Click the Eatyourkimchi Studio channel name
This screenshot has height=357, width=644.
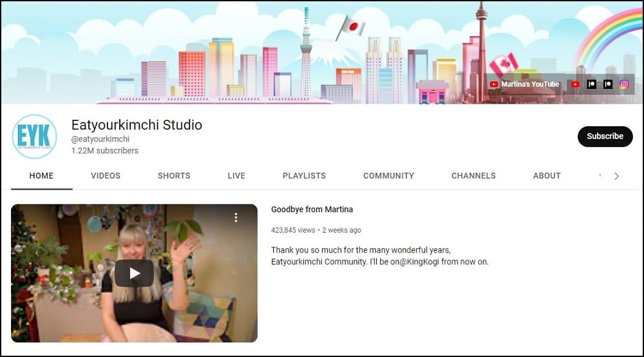[x=137, y=125]
